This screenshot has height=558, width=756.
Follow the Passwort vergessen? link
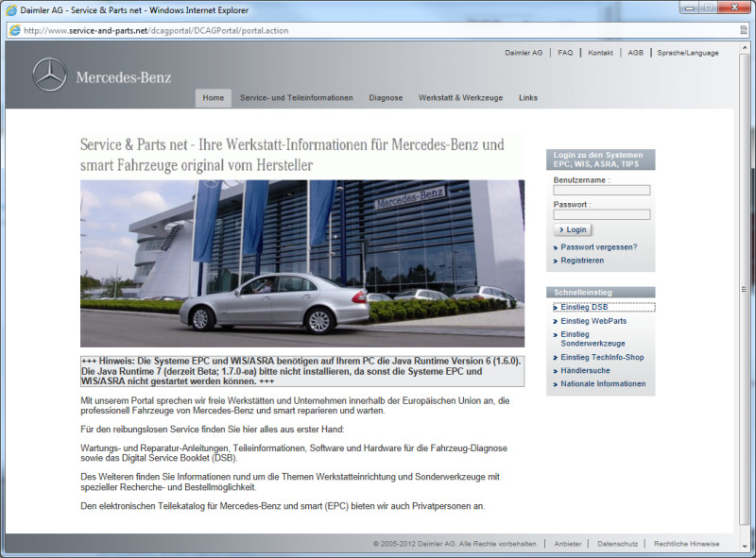point(598,246)
